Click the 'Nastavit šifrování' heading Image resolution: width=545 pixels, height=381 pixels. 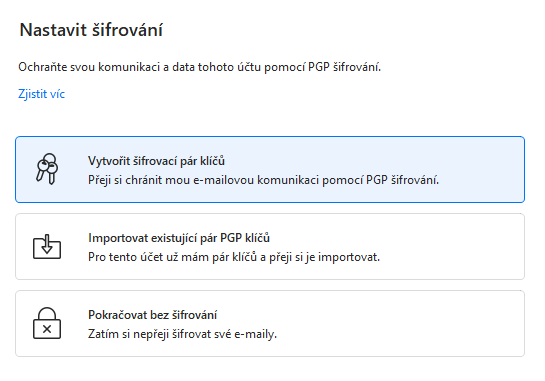coord(91,30)
